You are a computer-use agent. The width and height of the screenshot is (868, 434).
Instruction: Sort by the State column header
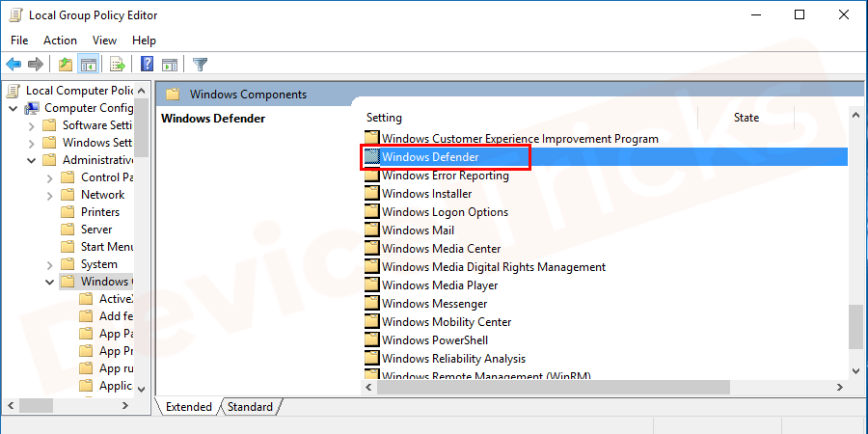[746, 118]
